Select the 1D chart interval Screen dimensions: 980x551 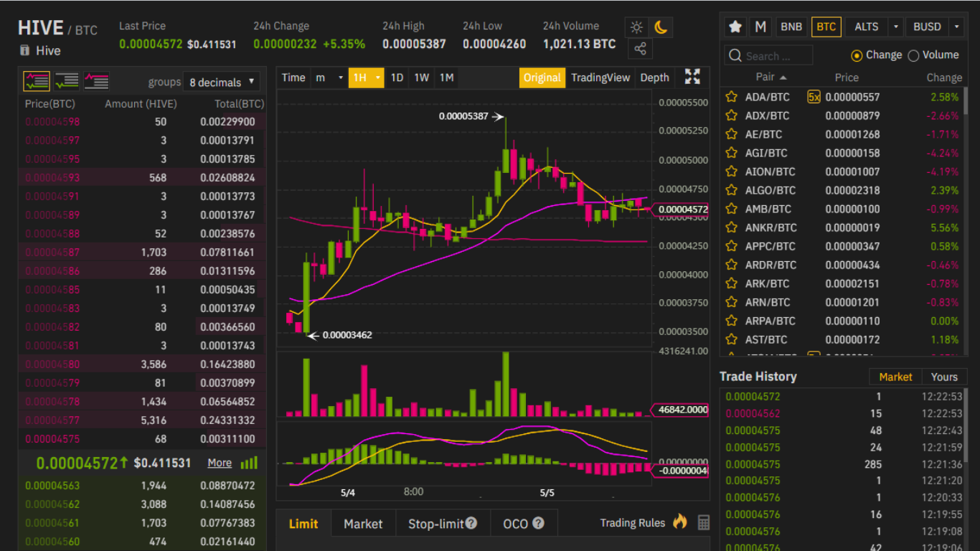coord(397,77)
